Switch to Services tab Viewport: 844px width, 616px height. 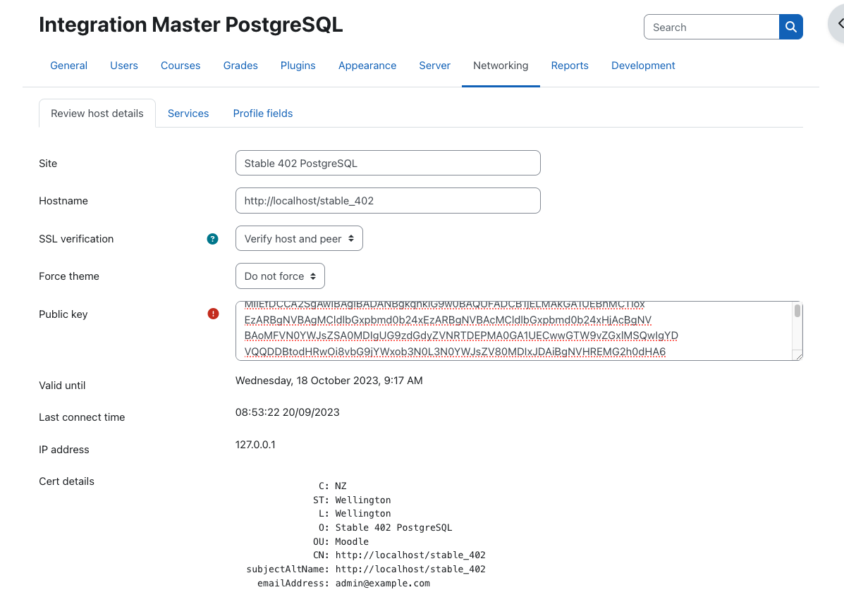click(x=188, y=113)
